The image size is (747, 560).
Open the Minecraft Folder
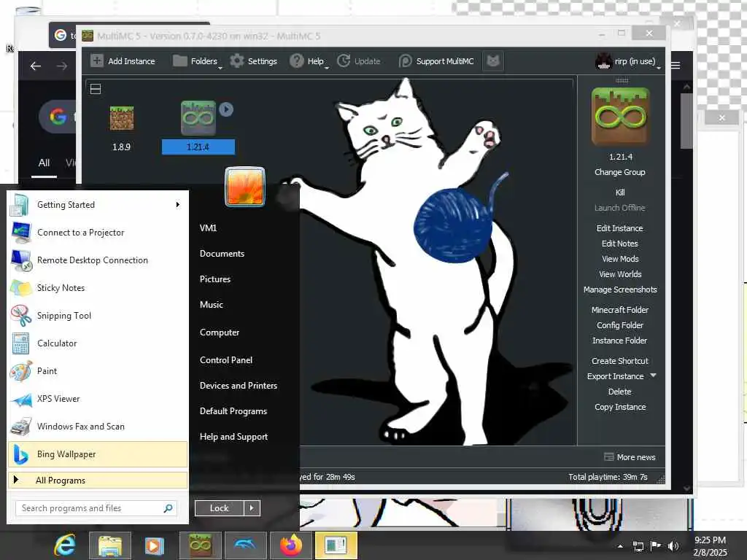(x=620, y=309)
